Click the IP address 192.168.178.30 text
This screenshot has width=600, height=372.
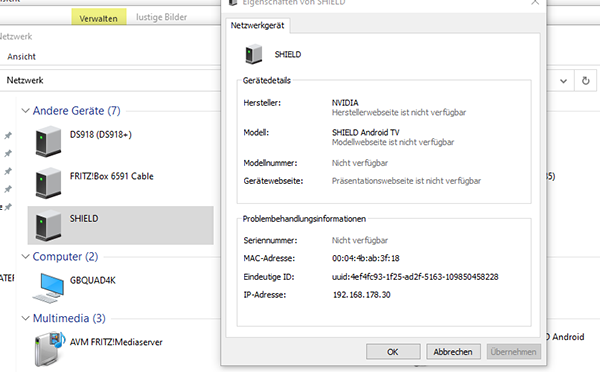362,295
